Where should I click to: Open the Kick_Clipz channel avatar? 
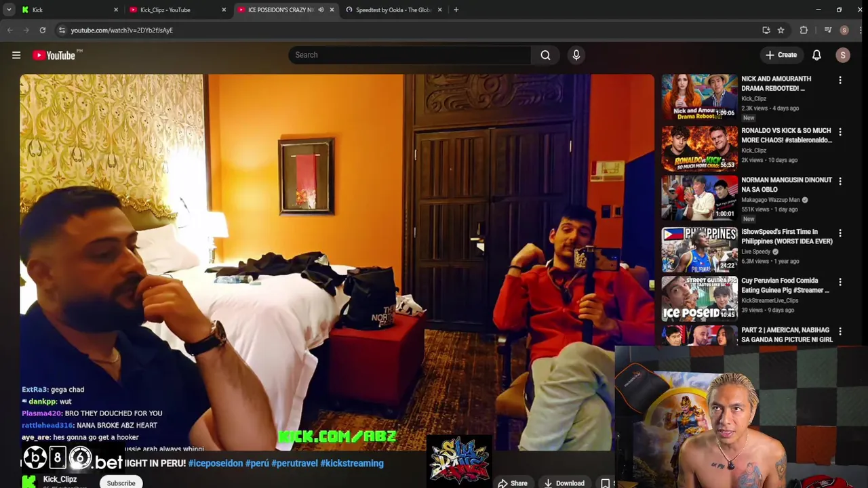click(28, 481)
